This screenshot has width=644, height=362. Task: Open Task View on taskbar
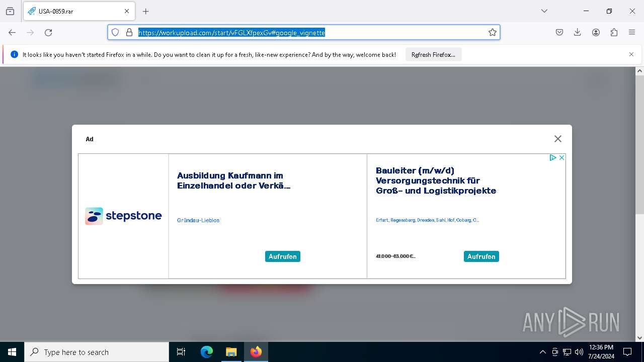click(x=181, y=352)
